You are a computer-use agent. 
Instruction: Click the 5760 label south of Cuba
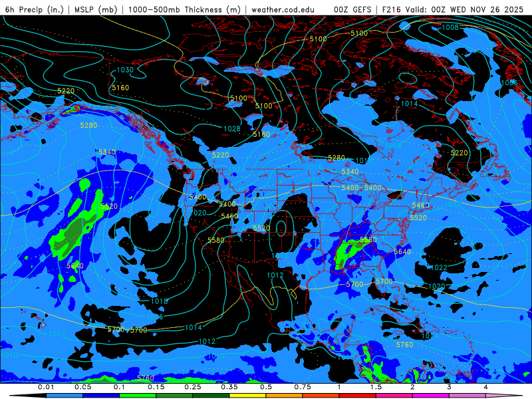pos(405,344)
